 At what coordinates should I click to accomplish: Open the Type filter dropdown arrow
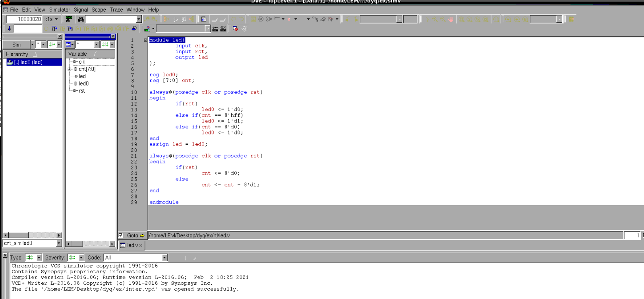click(39, 258)
